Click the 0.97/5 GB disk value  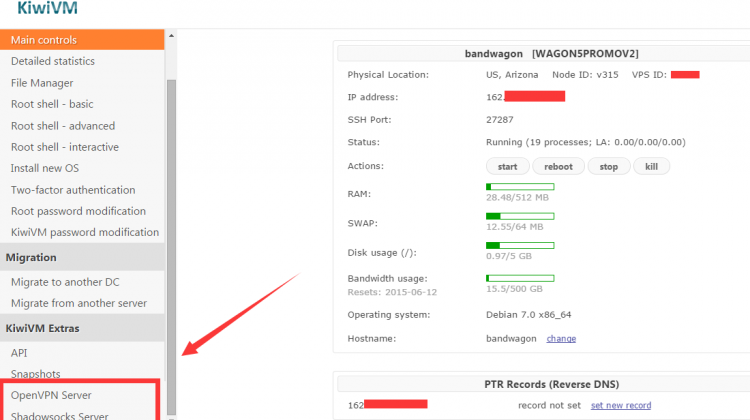pos(509,256)
